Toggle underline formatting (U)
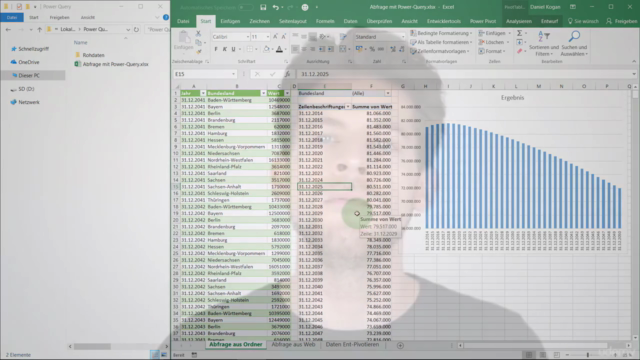The width and height of the screenshot is (640, 360). (233, 49)
